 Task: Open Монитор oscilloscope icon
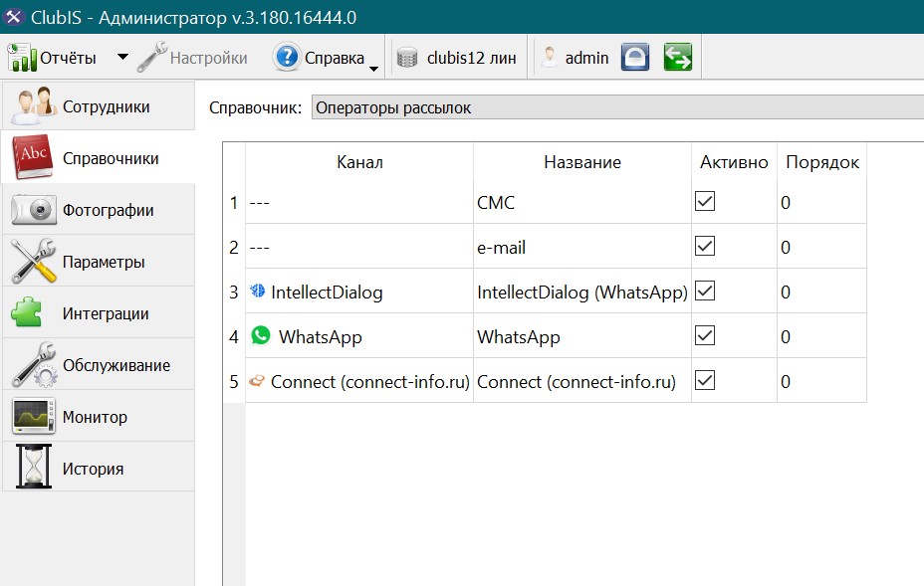pos(34,416)
